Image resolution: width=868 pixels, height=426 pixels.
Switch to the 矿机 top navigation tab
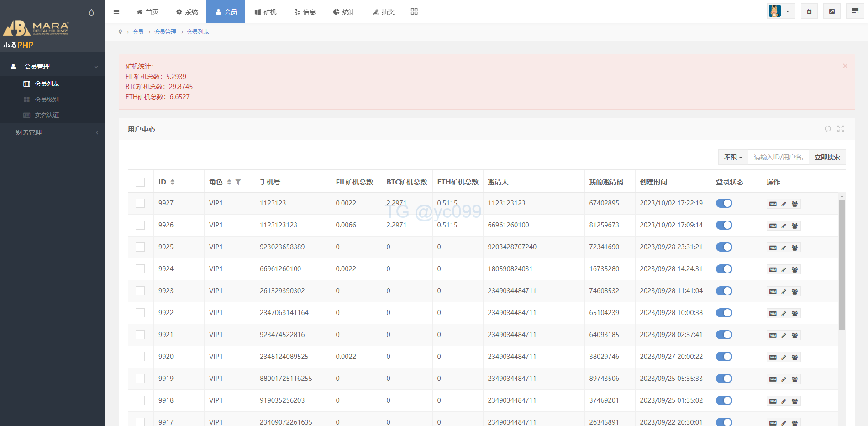coord(265,12)
